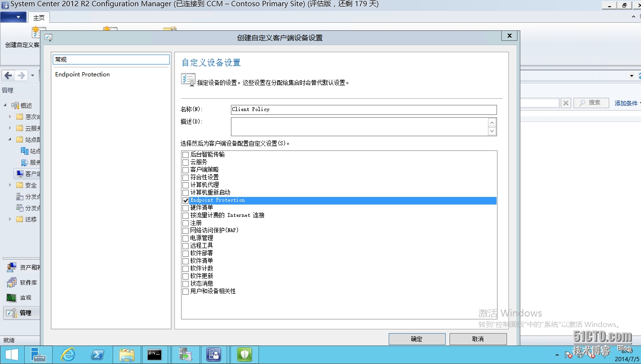This screenshot has width=641, height=364.
Task: Open the 软件库 workspace
Action: [22, 283]
